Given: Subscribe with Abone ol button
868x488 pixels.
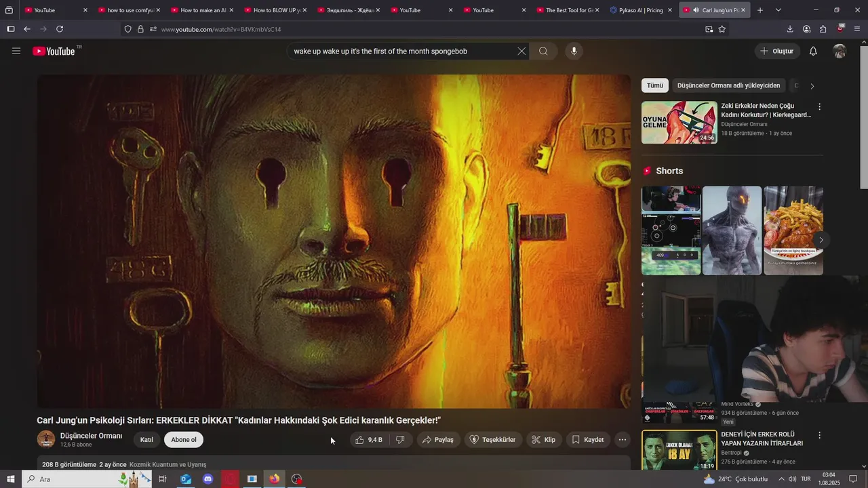Looking at the screenshot, I should (x=184, y=440).
